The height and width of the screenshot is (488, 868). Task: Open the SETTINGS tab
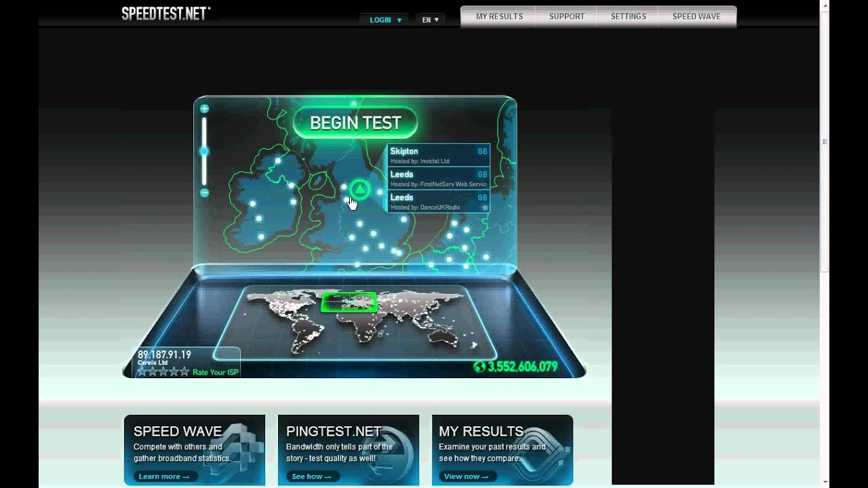click(628, 16)
